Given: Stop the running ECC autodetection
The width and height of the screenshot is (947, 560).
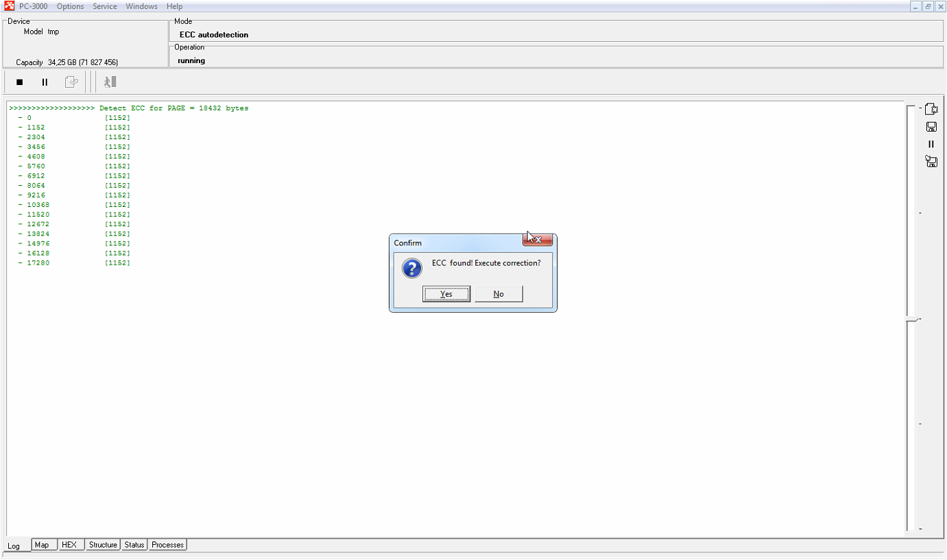Looking at the screenshot, I should click(20, 82).
